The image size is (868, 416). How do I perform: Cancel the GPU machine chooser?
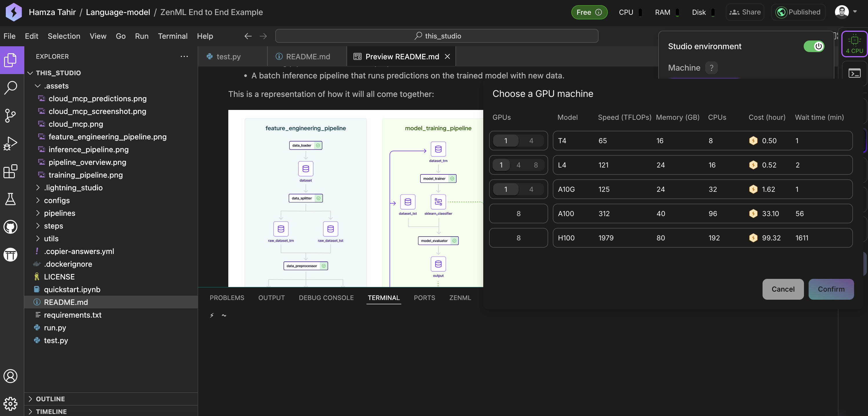783,289
